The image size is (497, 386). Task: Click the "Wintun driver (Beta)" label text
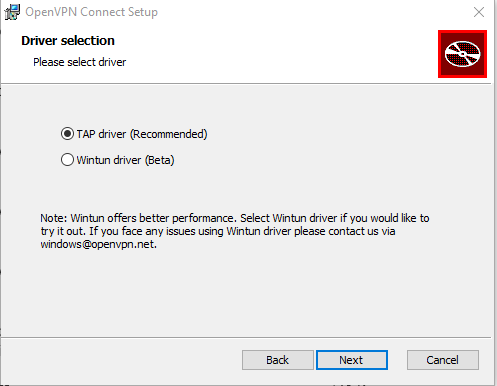125,160
